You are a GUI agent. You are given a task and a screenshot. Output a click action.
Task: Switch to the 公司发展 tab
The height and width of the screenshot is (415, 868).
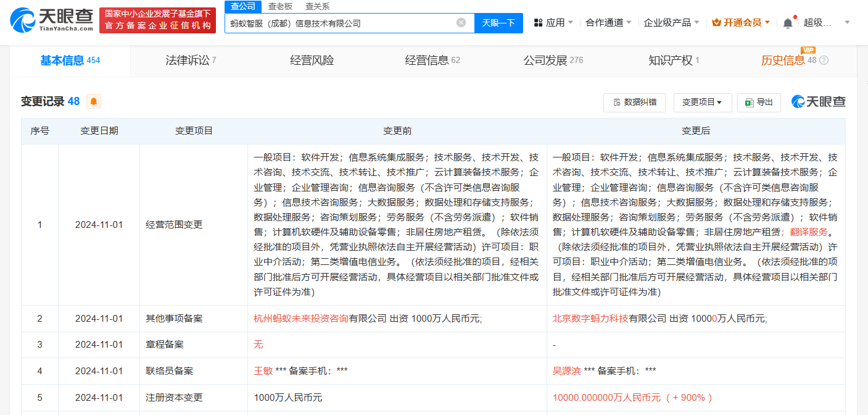pyautogui.click(x=553, y=61)
